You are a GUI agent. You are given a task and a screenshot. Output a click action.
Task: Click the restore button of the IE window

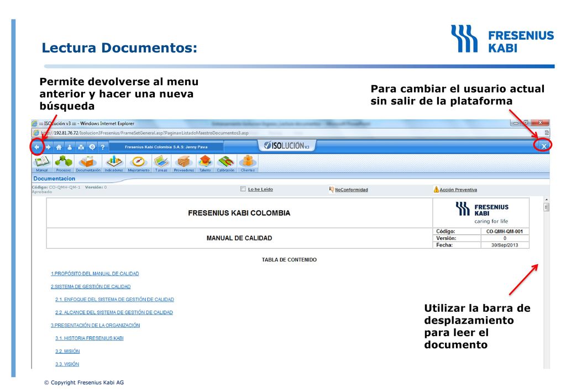click(x=526, y=123)
